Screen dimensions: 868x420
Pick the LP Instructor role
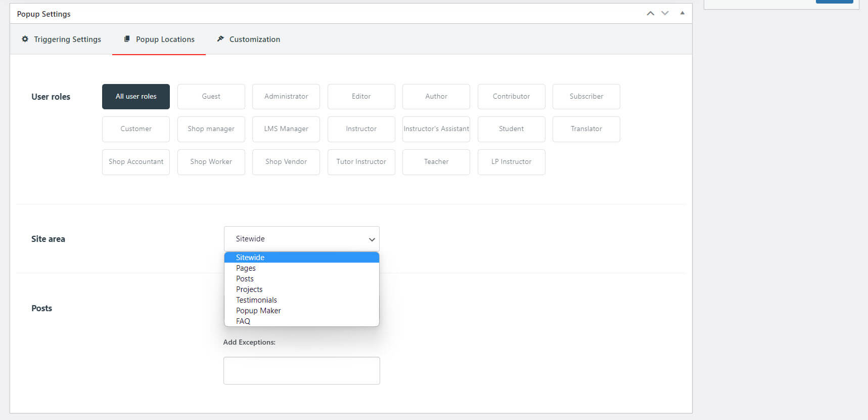pyautogui.click(x=511, y=162)
